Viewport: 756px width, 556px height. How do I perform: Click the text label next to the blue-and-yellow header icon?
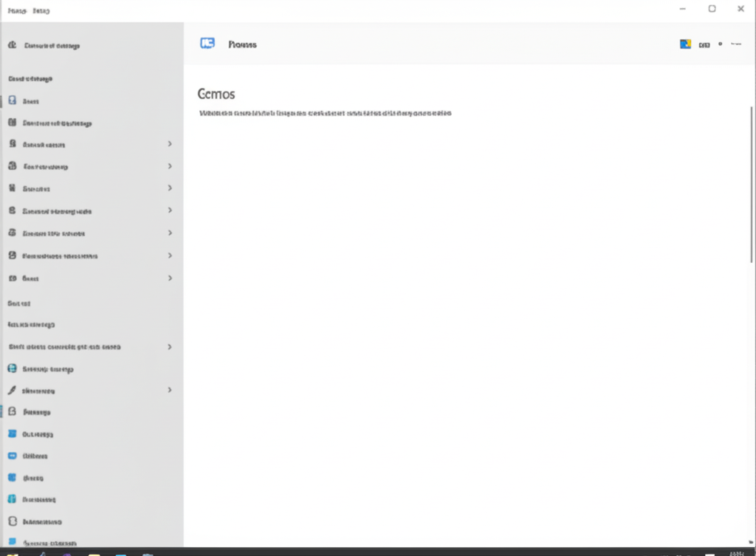(x=704, y=45)
